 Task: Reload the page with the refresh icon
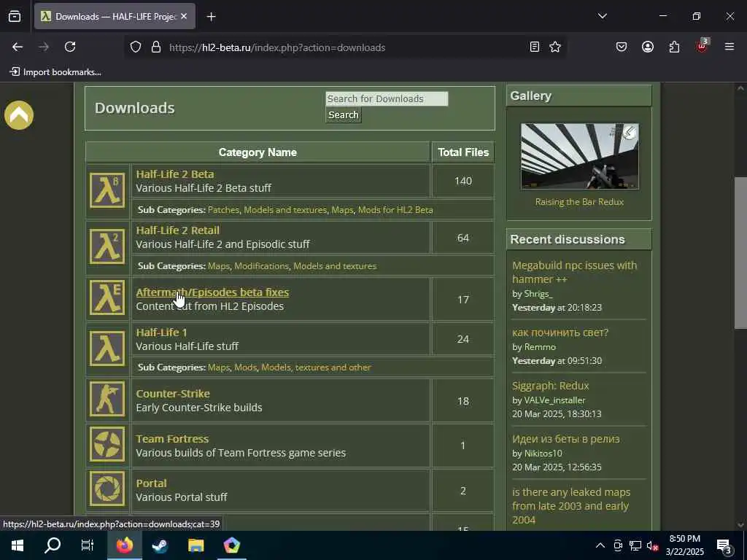click(x=70, y=47)
